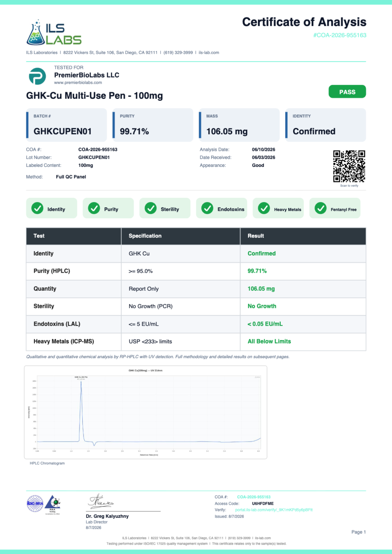Click the Purity green checkmark icon
This screenshot has height=554, width=392.
[94, 208]
